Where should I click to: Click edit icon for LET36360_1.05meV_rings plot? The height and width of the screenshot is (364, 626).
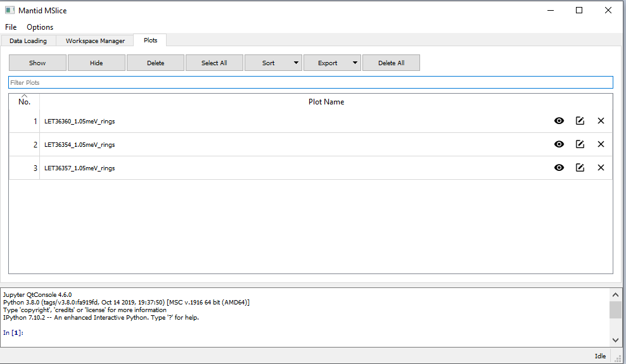(580, 121)
